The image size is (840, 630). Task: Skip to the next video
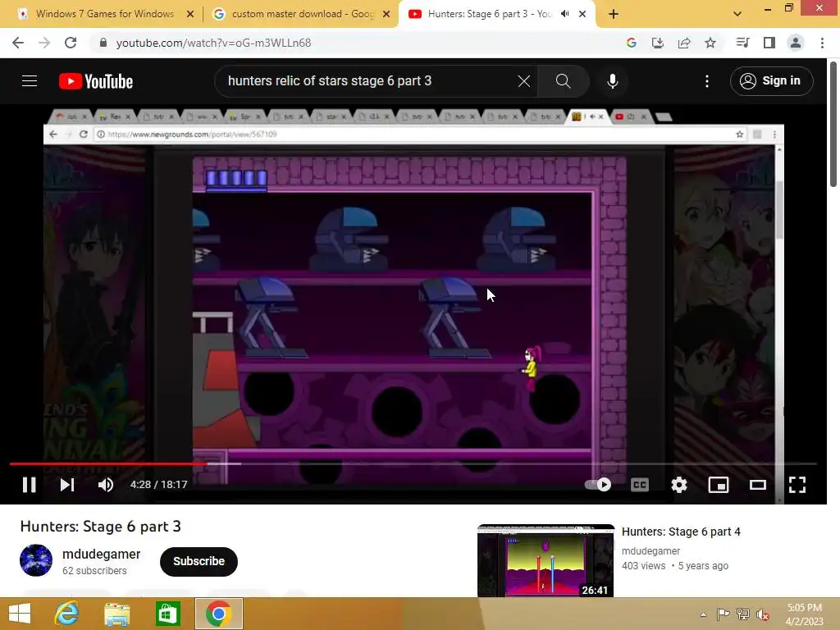point(67,485)
